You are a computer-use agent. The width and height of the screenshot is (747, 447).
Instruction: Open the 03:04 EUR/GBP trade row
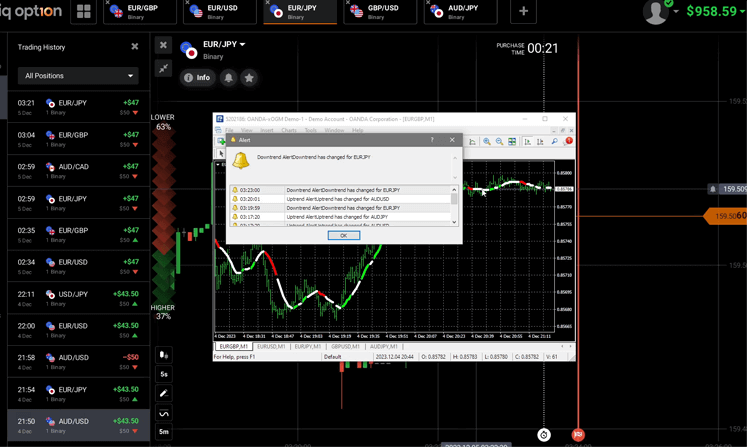tap(79, 139)
